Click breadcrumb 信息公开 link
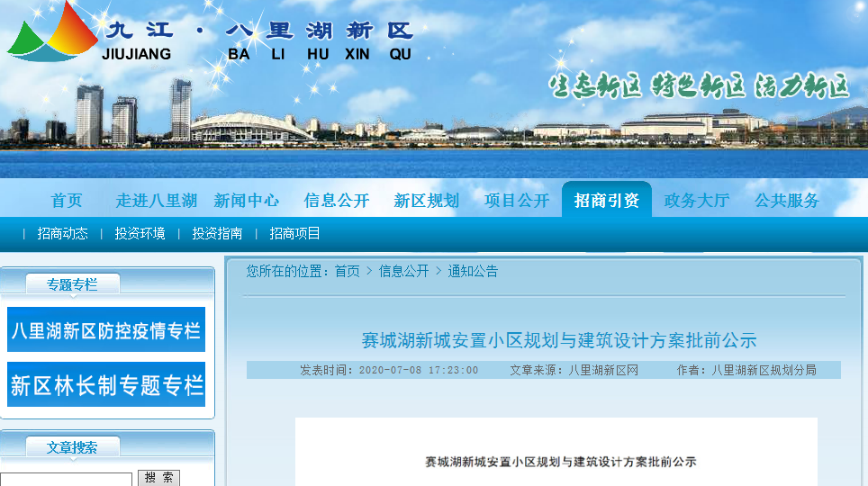Viewport: 868px width, 486px height. pyautogui.click(x=403, y=271)
